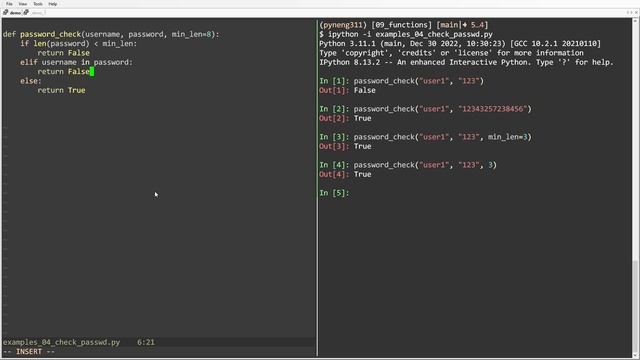This screenshot has width=640, height=360.
Task: Click the first 'return False' line
Action: click(x=63, y=53)
